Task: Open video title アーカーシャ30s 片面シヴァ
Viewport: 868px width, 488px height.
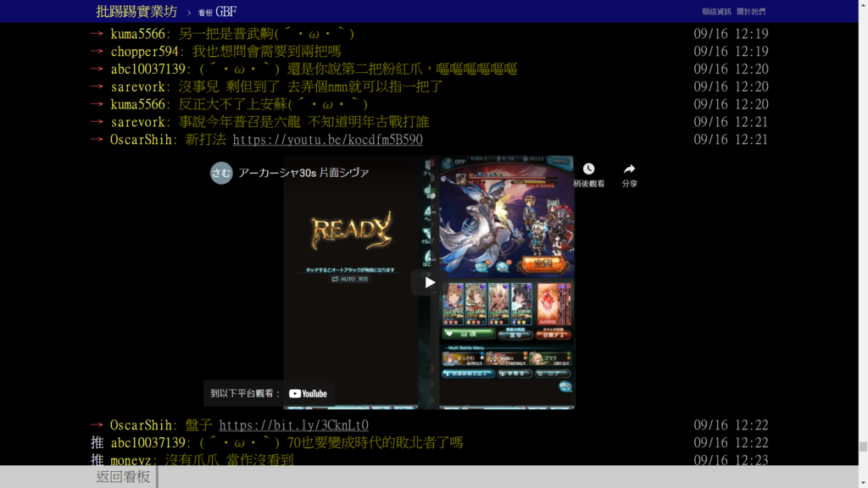Action: point(303,173)
